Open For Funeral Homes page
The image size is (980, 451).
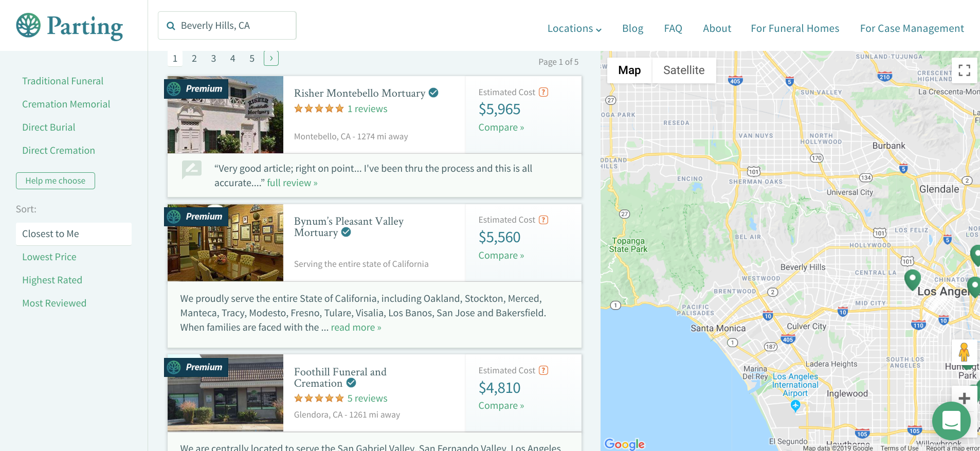click(795, 28)
